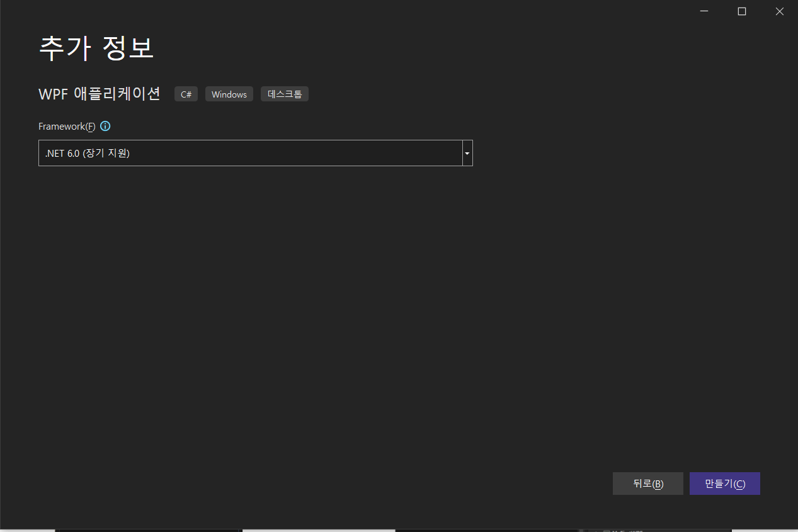Image resolution: width=798 pixels, height=532 pixels.
Task: Click the WPF 애플리케이션 title text
Action: [100, 94]
